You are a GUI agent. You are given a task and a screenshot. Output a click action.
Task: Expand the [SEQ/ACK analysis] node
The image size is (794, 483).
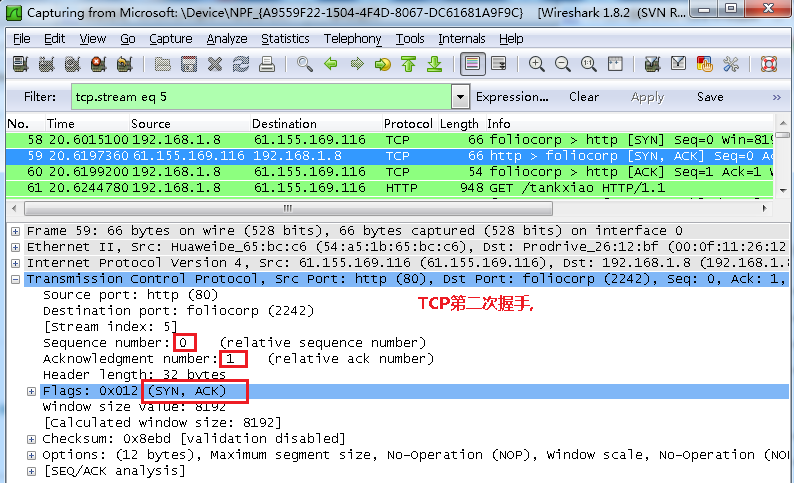pyautogui.click(x=31, y=471)
